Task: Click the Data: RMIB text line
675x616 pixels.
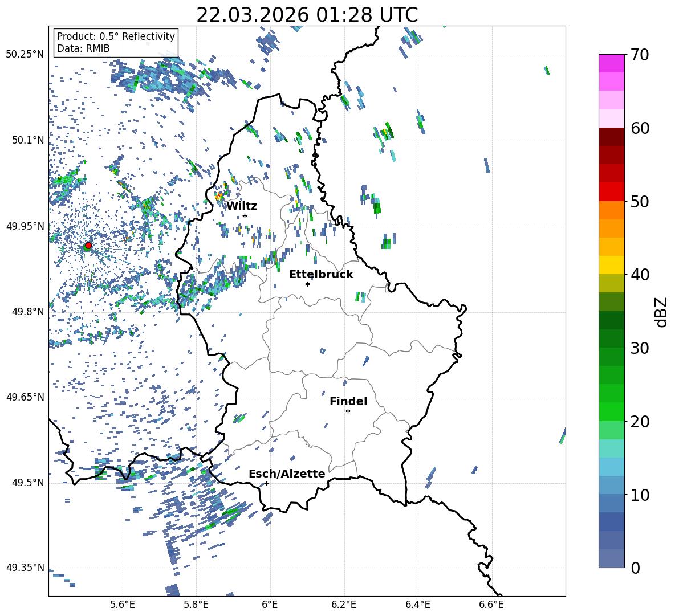Action: coord(83,48)
